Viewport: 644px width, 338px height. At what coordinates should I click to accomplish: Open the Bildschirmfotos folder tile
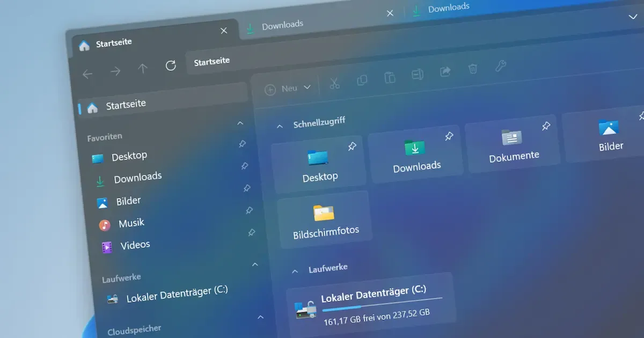[x=325, y=219]
